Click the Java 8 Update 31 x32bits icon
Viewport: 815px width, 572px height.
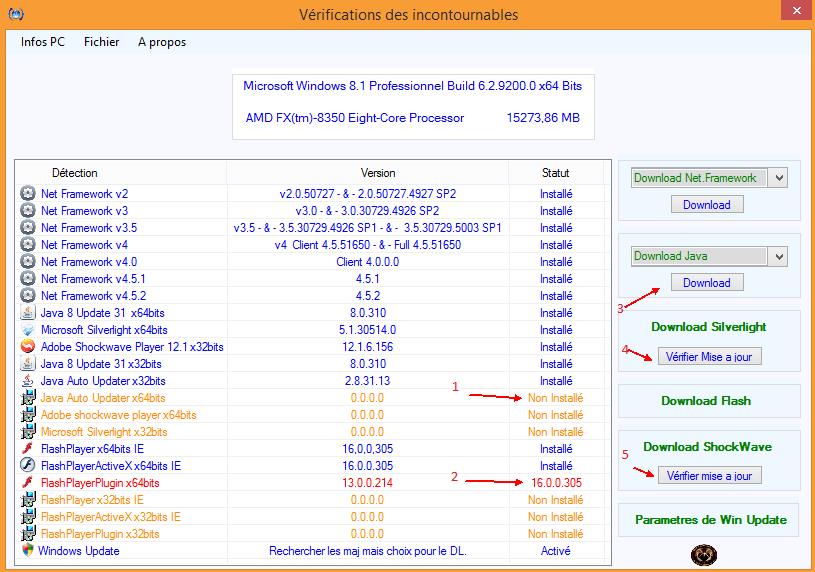coord(28,363)
